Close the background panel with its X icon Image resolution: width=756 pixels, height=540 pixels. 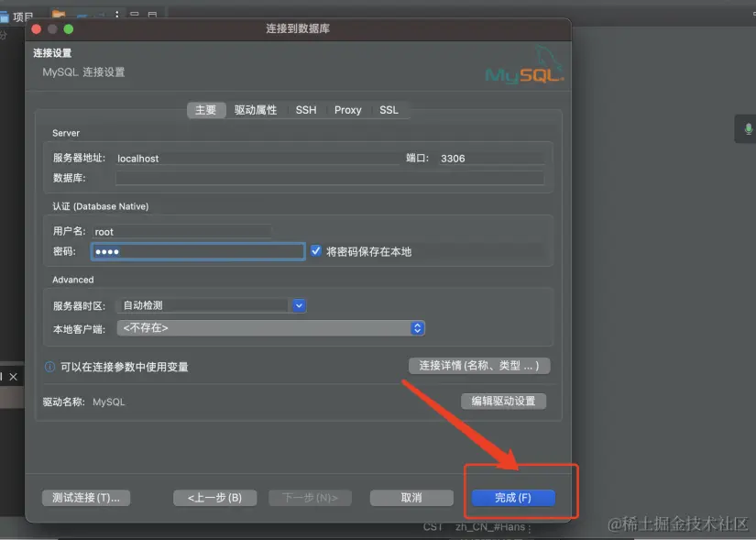14,377
